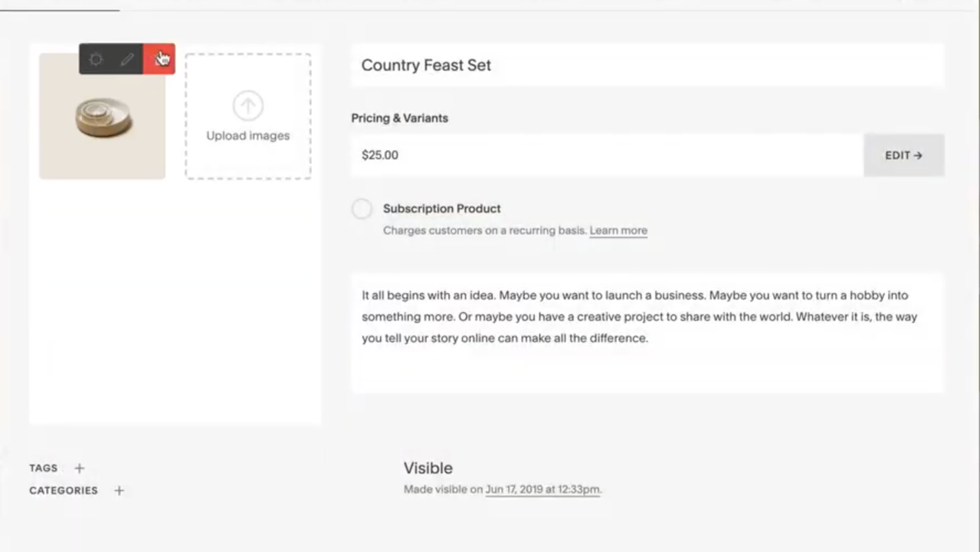This screenshot has width=980, height=552.
Task: Click the Jun 17, 2019 visibility date link
Action: (542, 490)
